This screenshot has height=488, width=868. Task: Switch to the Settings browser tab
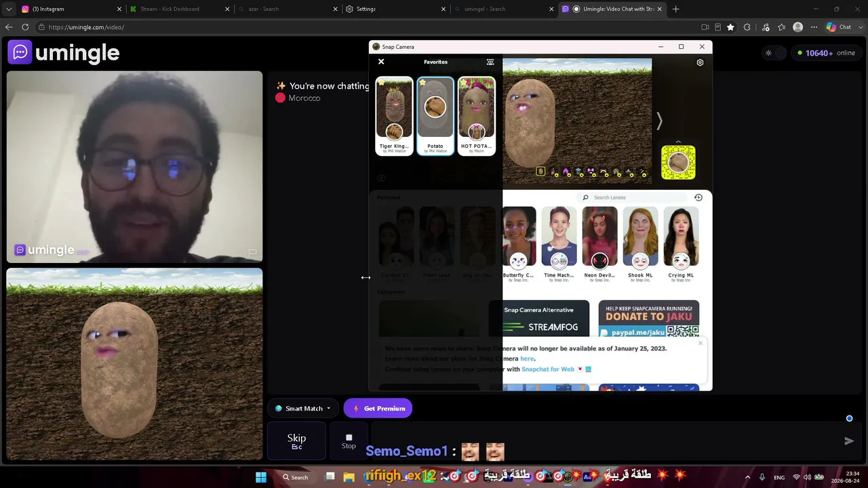[x=396, y=9]
